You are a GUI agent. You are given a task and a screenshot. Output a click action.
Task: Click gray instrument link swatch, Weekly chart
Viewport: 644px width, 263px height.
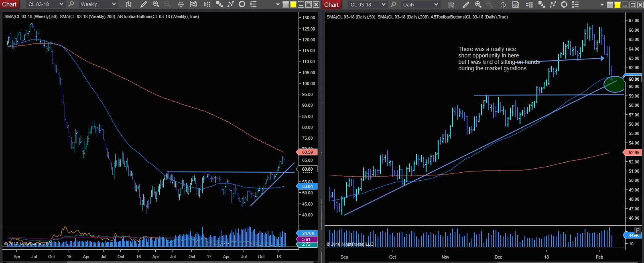286,4
